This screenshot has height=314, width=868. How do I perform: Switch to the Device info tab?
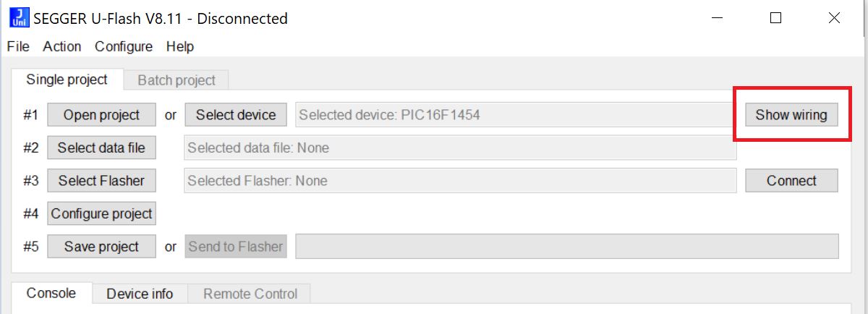click(140, 294)
